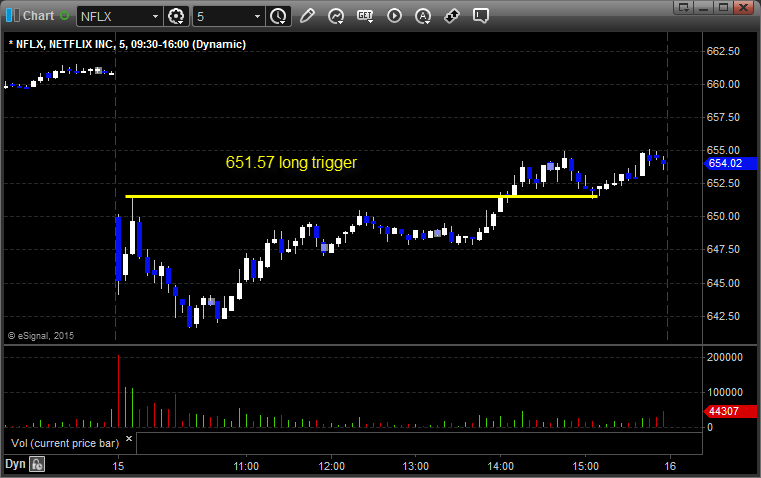
Task: Click the 100000 volume axis label
Action: click(725, 392)
